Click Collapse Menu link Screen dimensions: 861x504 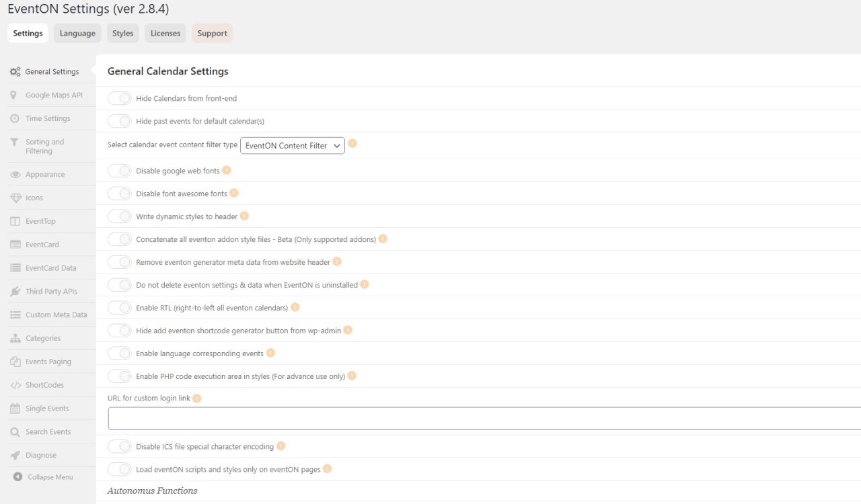pyautogui.click(x=50, y=477)
